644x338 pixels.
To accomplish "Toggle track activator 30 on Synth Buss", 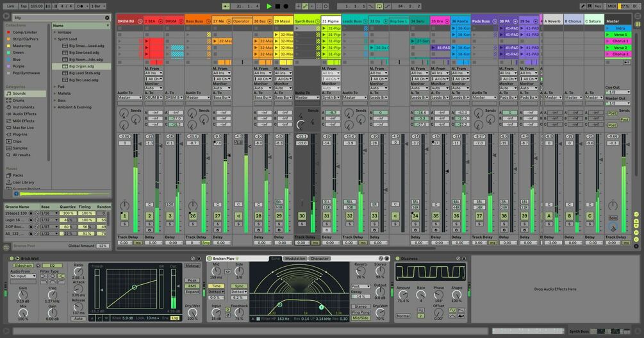I will (x=302, y=216).
